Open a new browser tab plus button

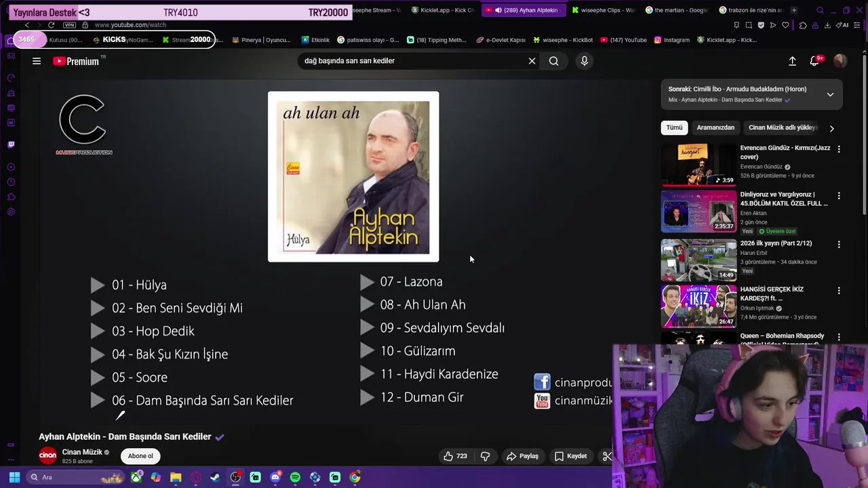[x=794, y=10]
